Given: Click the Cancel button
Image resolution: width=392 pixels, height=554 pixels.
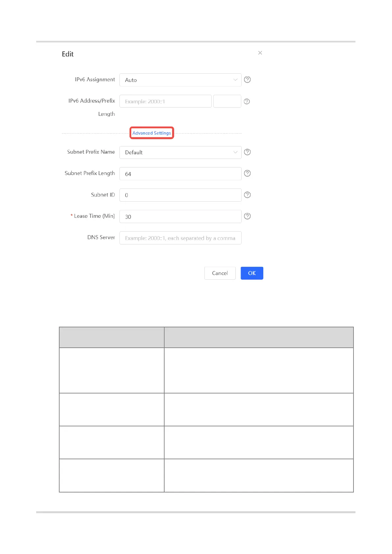Looking at the screenshot, I should point(220,273).
